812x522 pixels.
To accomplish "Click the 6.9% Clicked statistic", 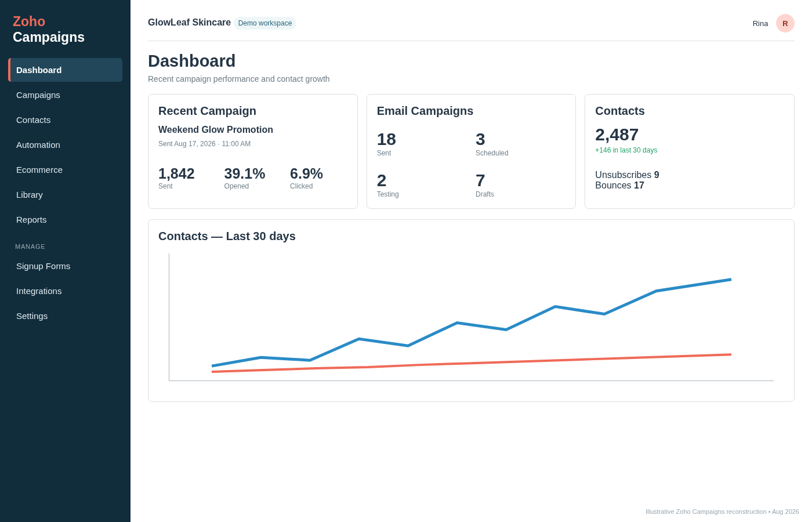I will [x=306, y=177].
